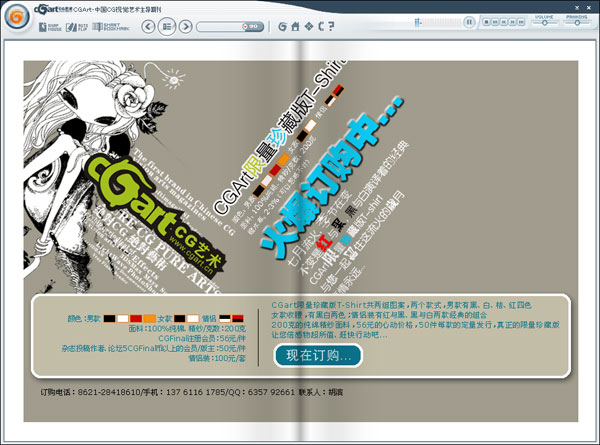Go to the previous page arrow
Screen dimensions: 600x445
(148, 26)
